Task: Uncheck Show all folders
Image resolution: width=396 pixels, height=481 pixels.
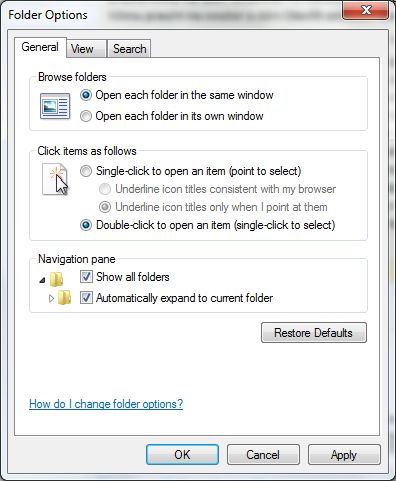Action: (x=86, y=277)
